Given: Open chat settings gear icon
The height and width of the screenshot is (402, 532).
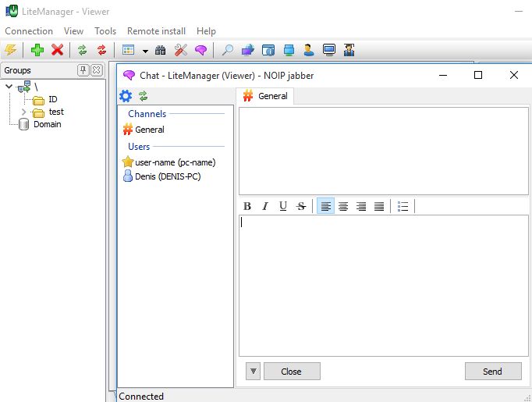Looking at the screenshot, I should pyautogui.click(x=126, y=96).
